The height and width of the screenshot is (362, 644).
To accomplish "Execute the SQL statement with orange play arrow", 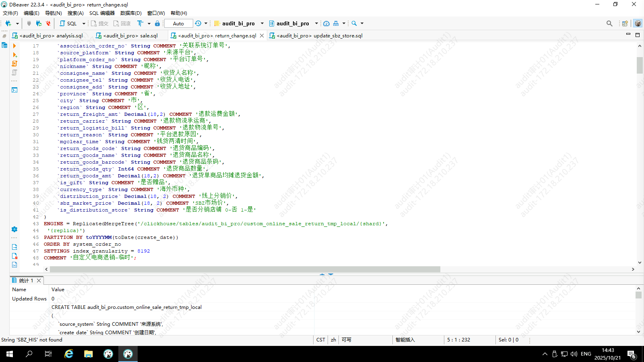I will click(14, 46).
